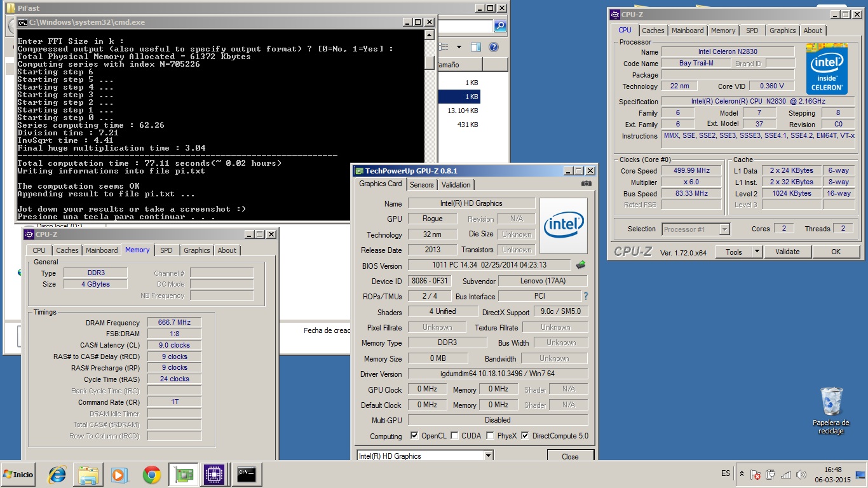Open Mainboard tab in CPU-Z window showing Celeron N2830
The height and width of the screenshot is (488, 868).
[688, 30]
